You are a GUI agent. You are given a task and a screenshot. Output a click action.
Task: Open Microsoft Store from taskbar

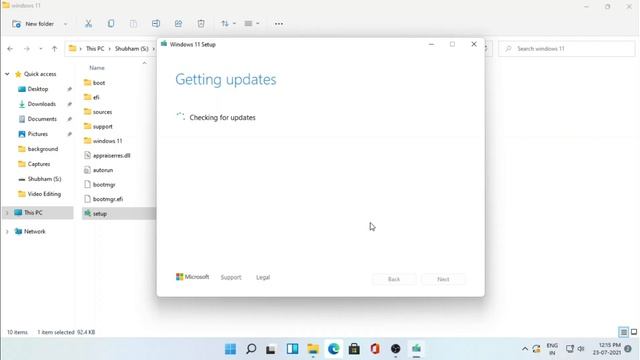click(x=354, y=349)
